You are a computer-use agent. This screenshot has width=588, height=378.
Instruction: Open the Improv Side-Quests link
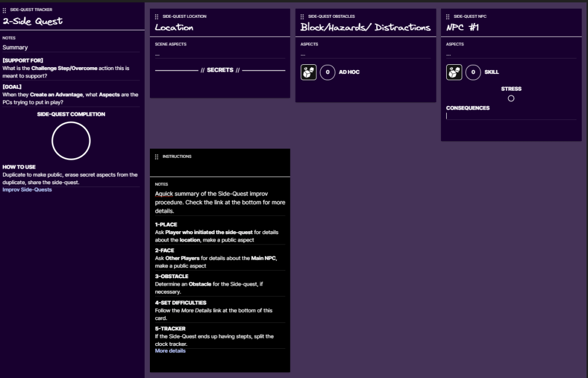[x=27, y=190]
